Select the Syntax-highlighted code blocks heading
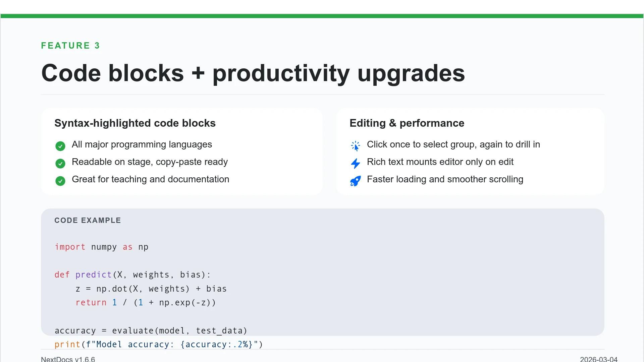 tap(135, 123)
